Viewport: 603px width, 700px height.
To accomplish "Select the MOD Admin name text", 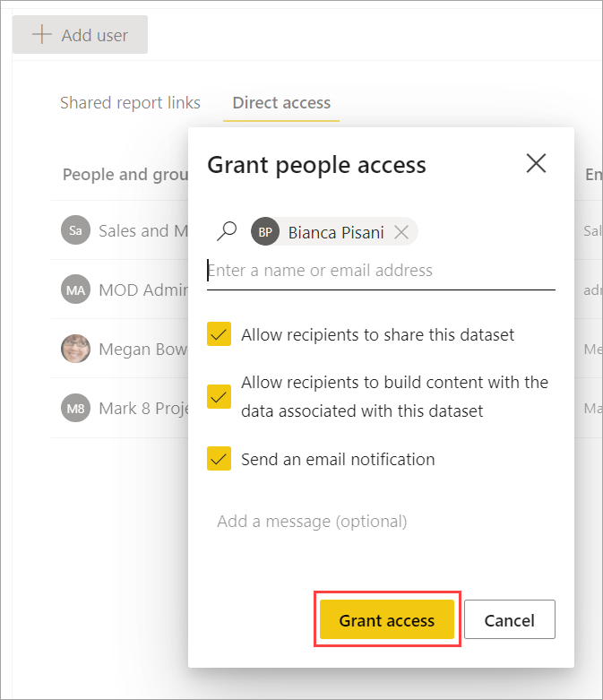I will coord(143,290).
